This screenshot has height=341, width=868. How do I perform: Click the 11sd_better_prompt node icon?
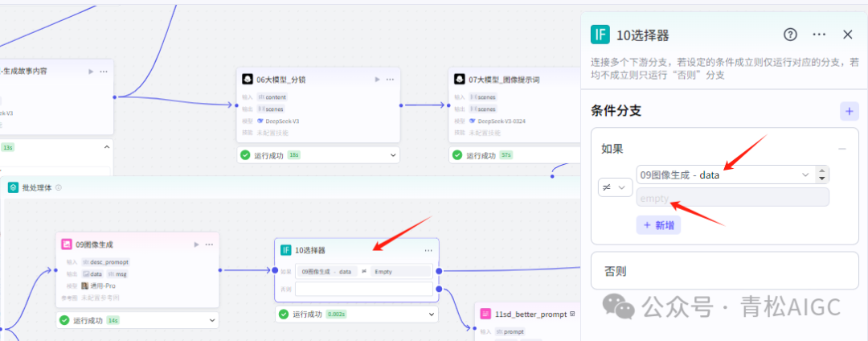[485, 314]
